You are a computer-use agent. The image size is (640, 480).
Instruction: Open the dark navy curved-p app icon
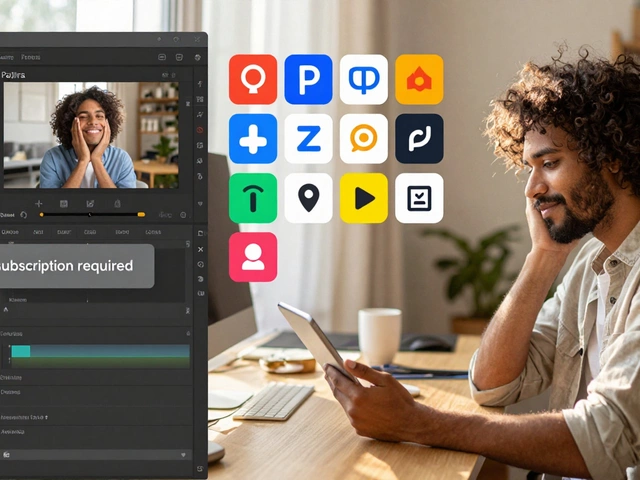click(419, 139)
